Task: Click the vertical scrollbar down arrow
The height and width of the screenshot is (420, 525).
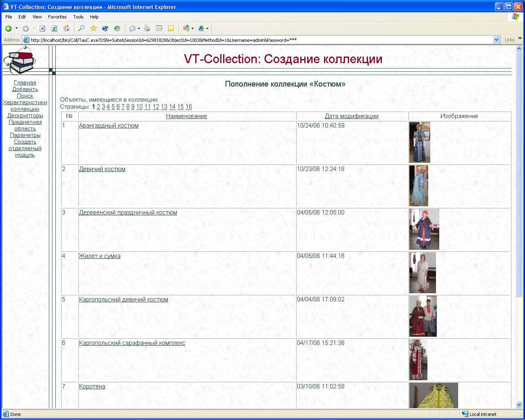Action: [x=519, y=404]
